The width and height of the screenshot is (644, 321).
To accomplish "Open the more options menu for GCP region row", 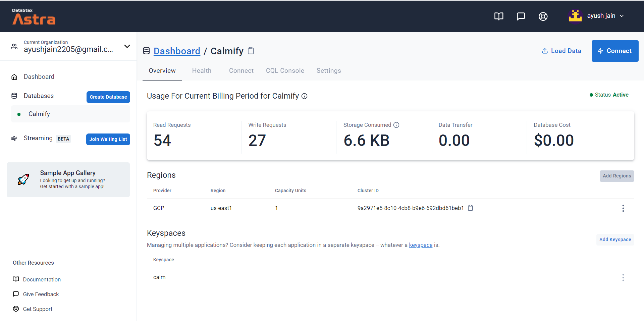I will (623, 208).
